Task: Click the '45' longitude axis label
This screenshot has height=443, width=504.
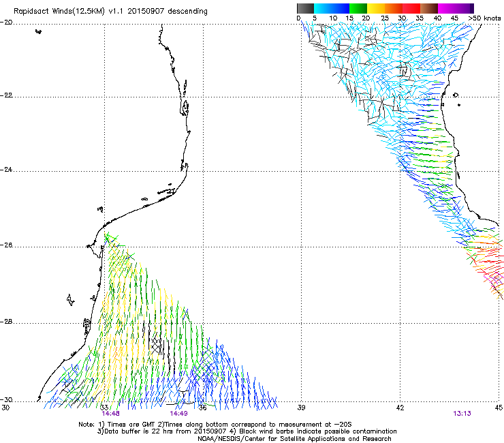Action: tap(499, 408)
